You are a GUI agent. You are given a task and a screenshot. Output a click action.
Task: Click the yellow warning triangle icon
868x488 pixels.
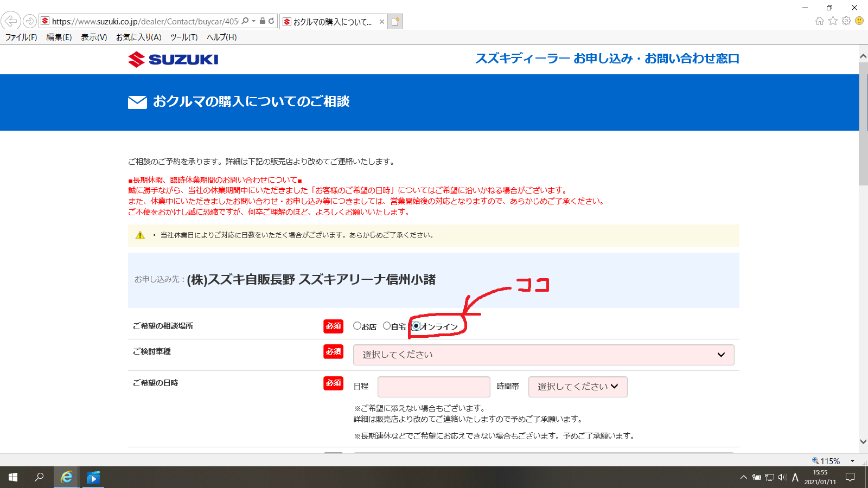tap(140, 235)
